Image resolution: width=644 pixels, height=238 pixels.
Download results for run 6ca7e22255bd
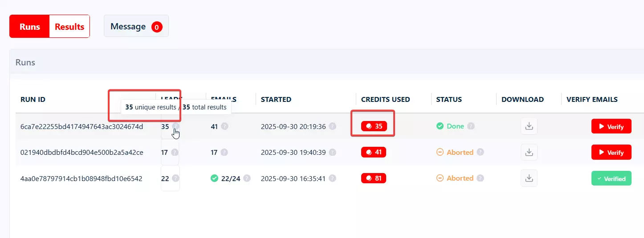pos(529,126)
